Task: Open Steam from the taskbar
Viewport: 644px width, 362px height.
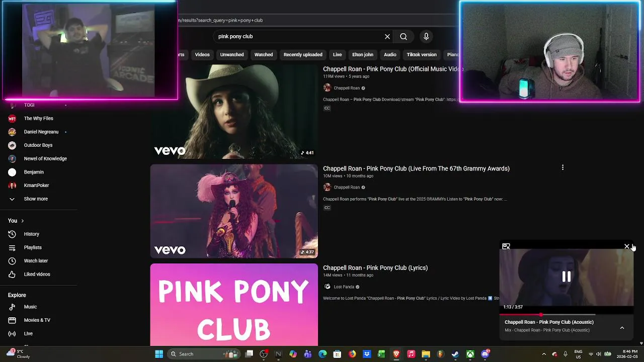Action: (x=455, y=354)
